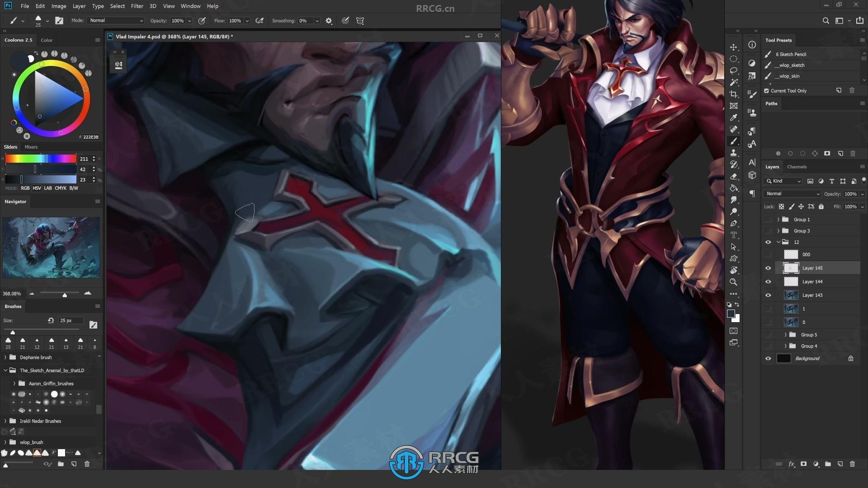Screen dimensions: 868x488
Task: Select LAB color mode button
Action: point(48,188)
